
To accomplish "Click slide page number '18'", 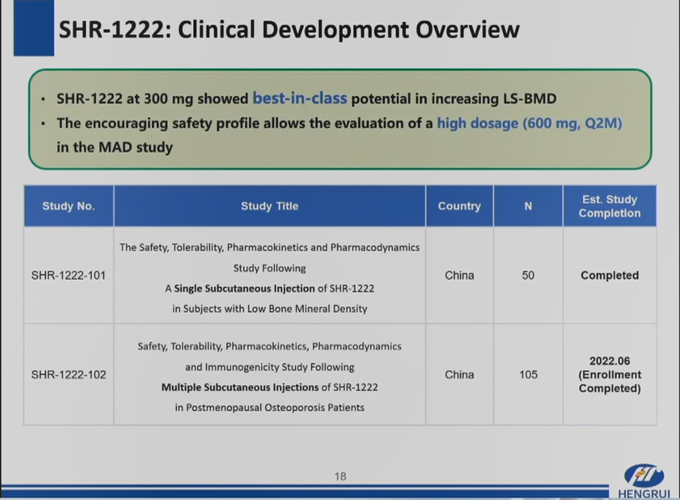I will pyautogui.click(x=340, y=477).
